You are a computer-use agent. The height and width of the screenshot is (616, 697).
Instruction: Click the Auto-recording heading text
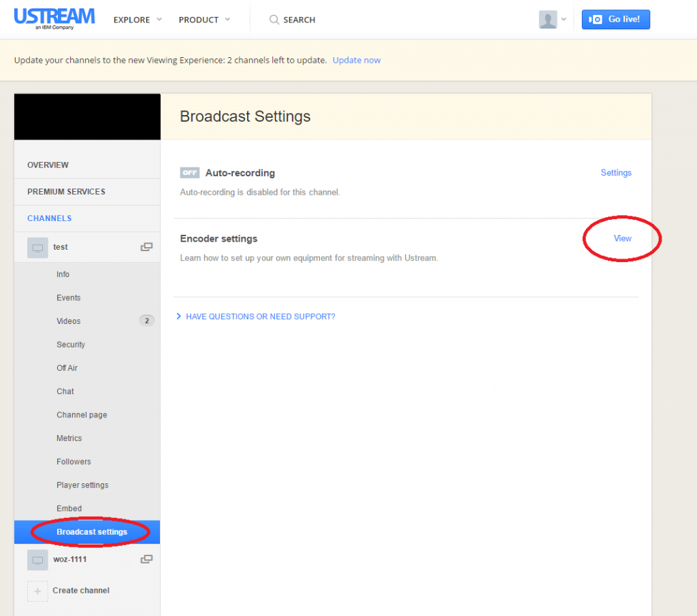(x=240, y=173)
